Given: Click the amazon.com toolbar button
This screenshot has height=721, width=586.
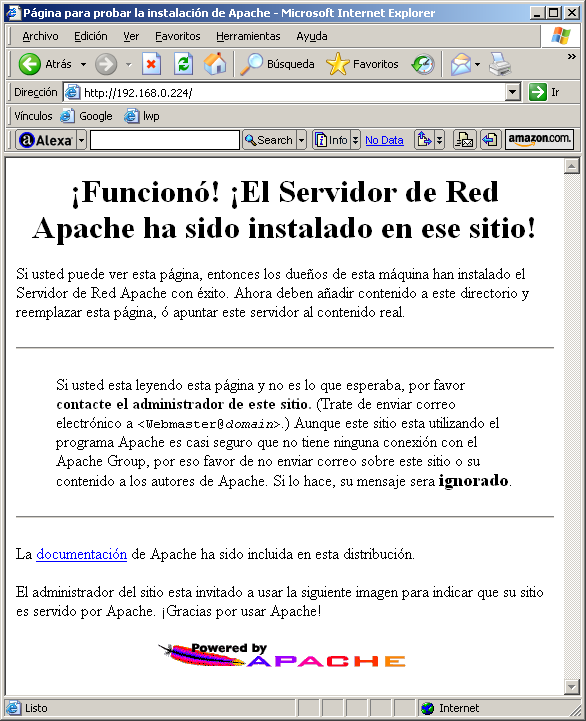Looking at the screenshot, I should pyautogui.click(x=539, y=139).
